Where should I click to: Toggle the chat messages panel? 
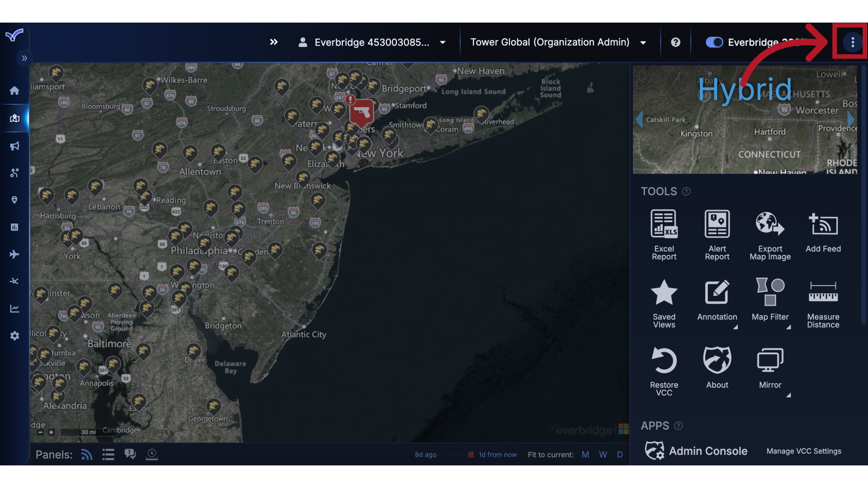point(130,455)
